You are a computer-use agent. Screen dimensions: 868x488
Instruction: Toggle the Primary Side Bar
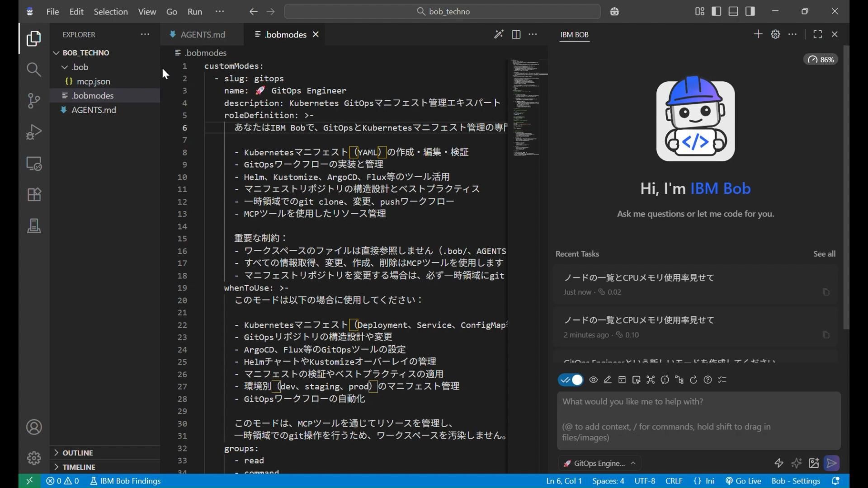click(717, 11)
